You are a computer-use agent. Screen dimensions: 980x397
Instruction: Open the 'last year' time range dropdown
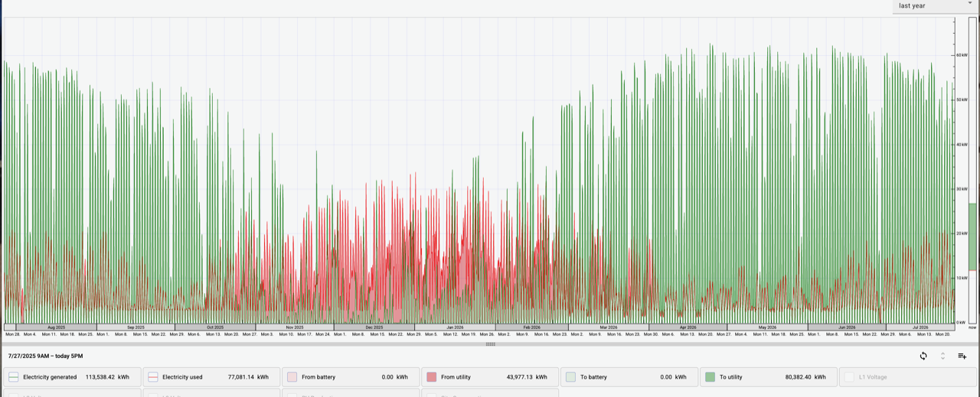point(935,6)
